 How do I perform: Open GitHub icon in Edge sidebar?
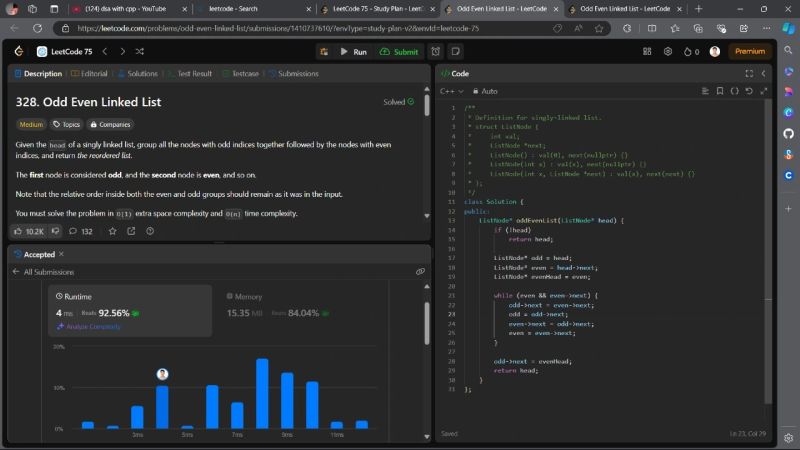click(788, 134)
